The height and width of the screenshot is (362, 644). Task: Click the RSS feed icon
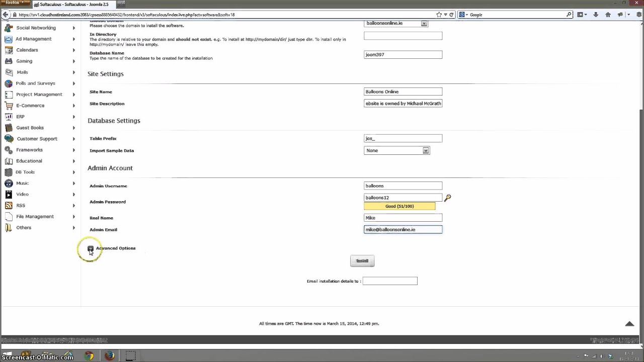click(x=8, y=205)
